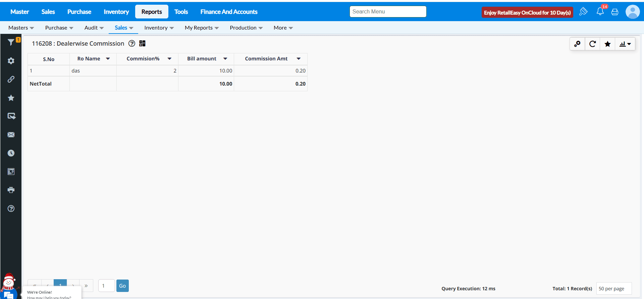Click the report settings gears toolbar button
This screenshot has height=299, width=644.
pos(577,44)
